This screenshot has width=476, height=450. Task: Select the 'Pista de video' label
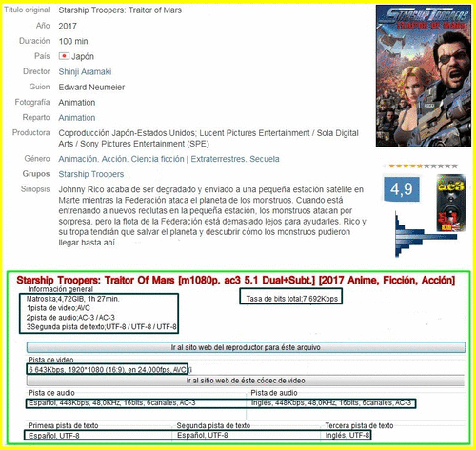click(x=50, y=360)
